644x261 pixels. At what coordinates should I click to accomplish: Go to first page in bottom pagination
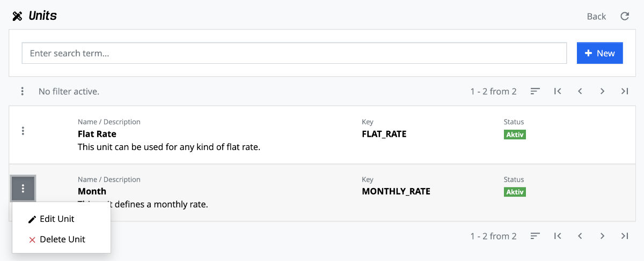point(558,236)
